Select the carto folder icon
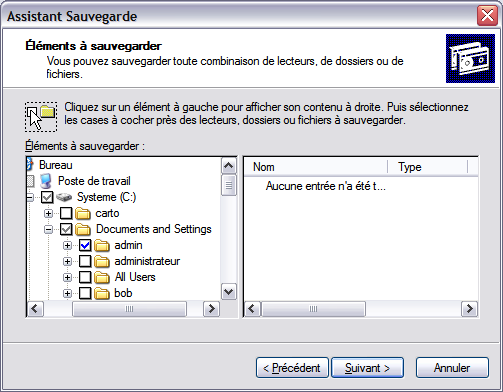 tap(83, 213)
